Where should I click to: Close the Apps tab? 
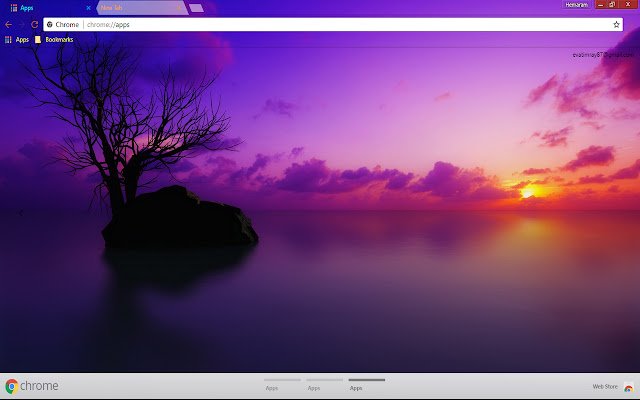[88, 7]
